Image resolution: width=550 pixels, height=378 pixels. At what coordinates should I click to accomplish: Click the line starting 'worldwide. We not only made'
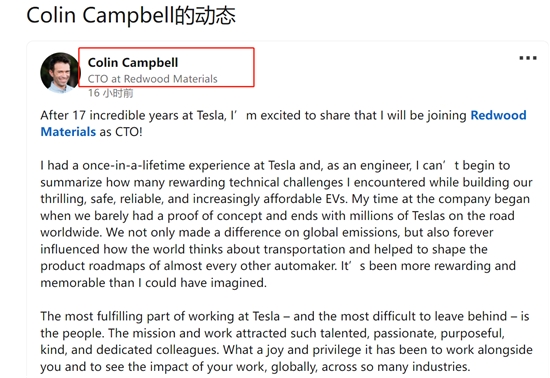(x=267, y=232)
